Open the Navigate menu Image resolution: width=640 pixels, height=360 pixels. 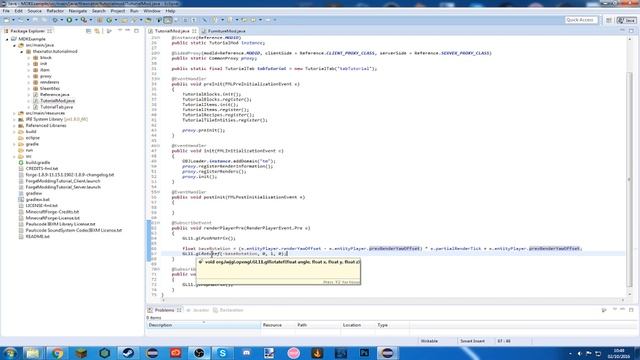click(x=78, y=11)
